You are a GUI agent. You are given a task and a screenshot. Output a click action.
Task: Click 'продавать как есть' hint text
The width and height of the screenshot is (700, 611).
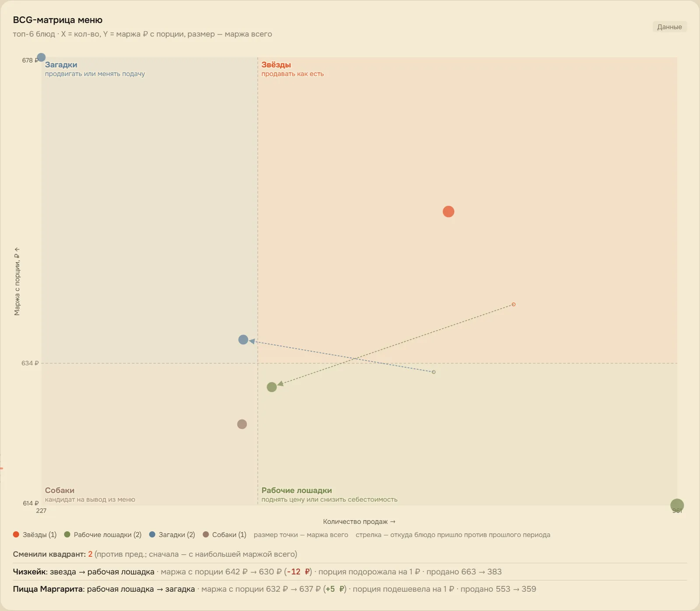[293, 74]
